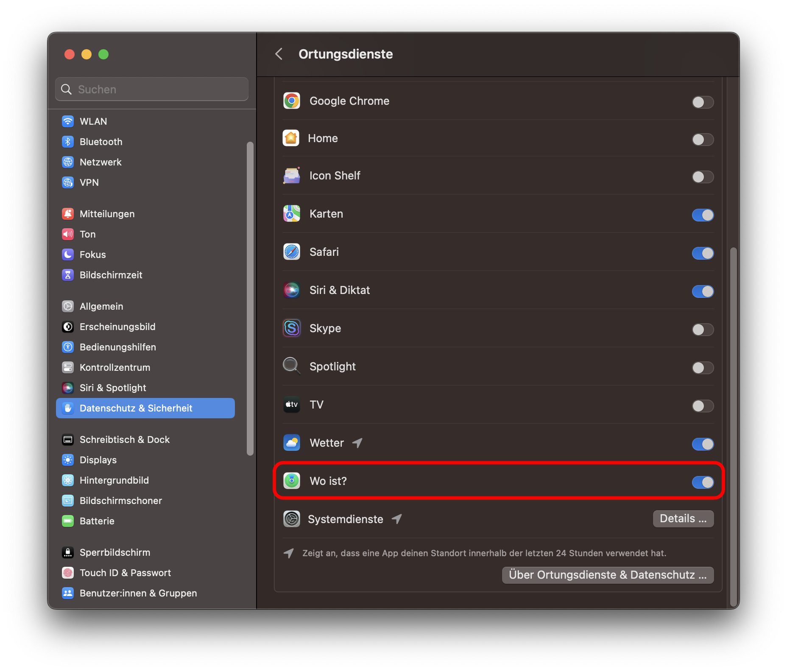Click the Icon Shelf app icon
Image resolution: width=787 pixels, height=672 pixels.
292,176
